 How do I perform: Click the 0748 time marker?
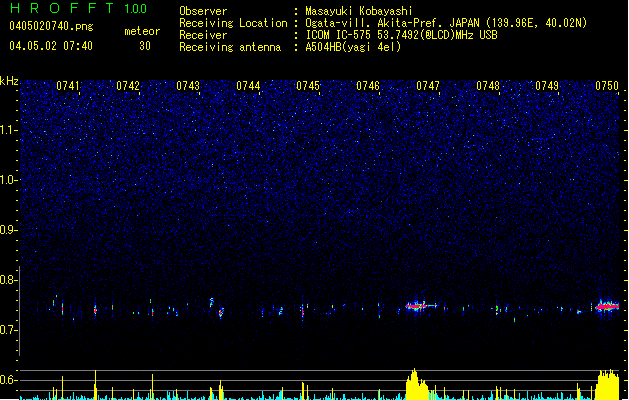488,86
